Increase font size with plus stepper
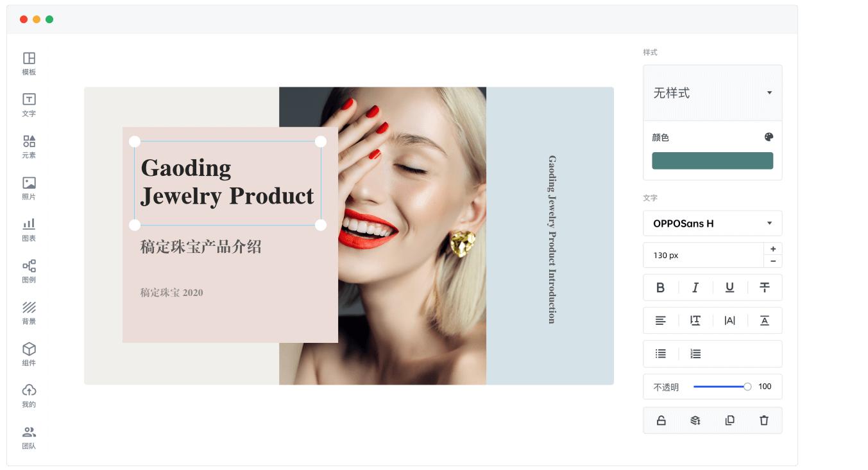 coord(773,249)
